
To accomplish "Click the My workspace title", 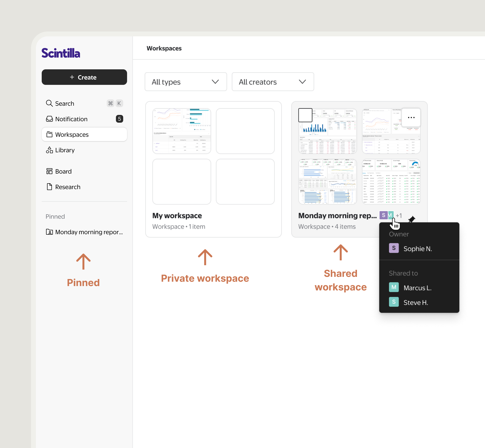I will click(177, 216).
